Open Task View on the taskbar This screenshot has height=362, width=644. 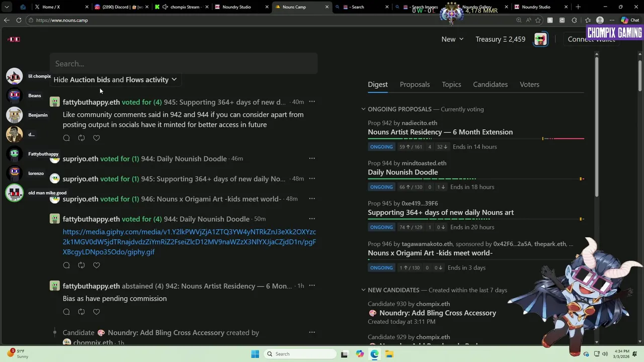[344, 354]
